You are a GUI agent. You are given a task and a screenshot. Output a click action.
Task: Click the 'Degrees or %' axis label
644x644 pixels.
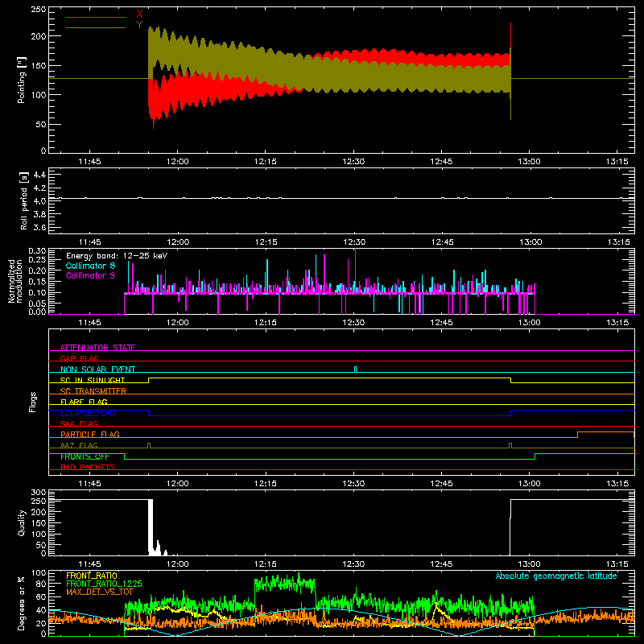click(x=22, y=603)
